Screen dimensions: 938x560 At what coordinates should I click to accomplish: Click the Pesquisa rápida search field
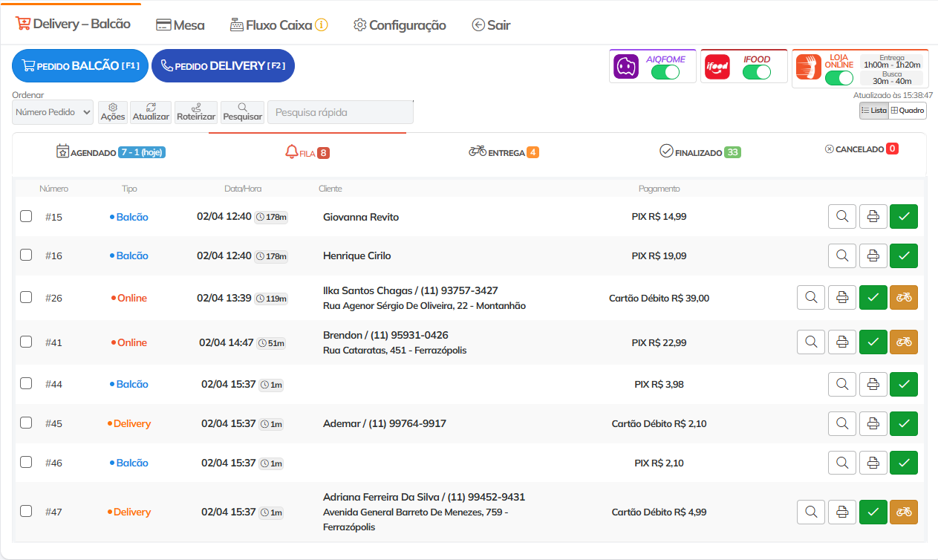[340, 112]
